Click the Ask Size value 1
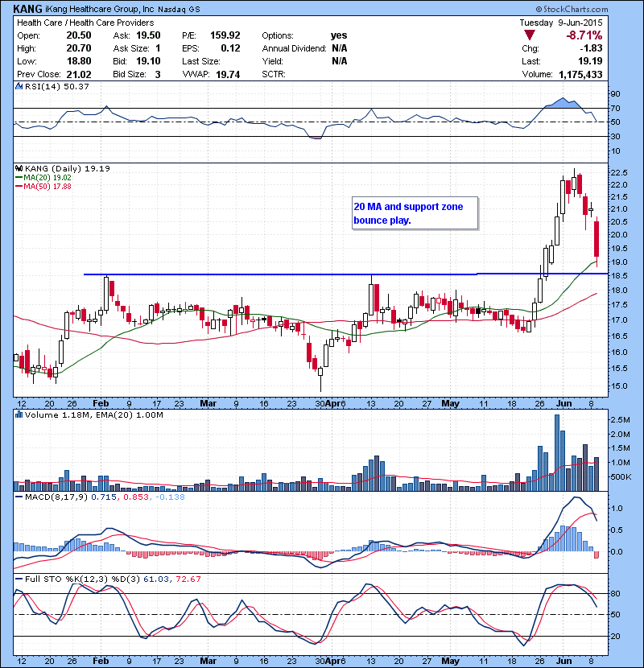 pyautogui.click(x=158, y=48)
